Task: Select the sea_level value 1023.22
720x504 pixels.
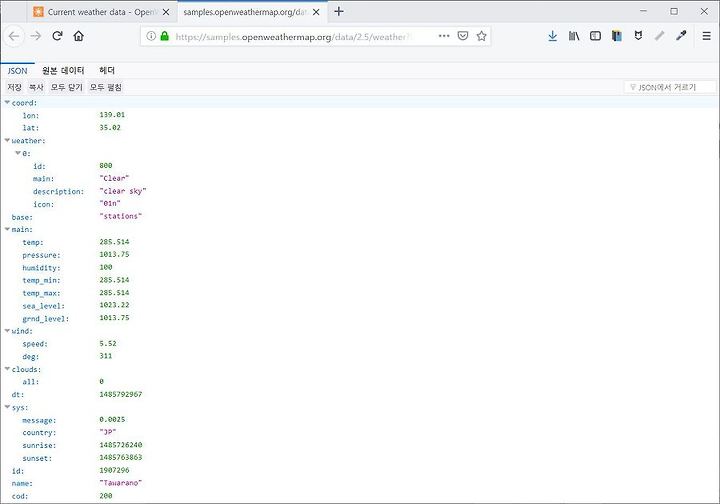Action: click(114, 305)
